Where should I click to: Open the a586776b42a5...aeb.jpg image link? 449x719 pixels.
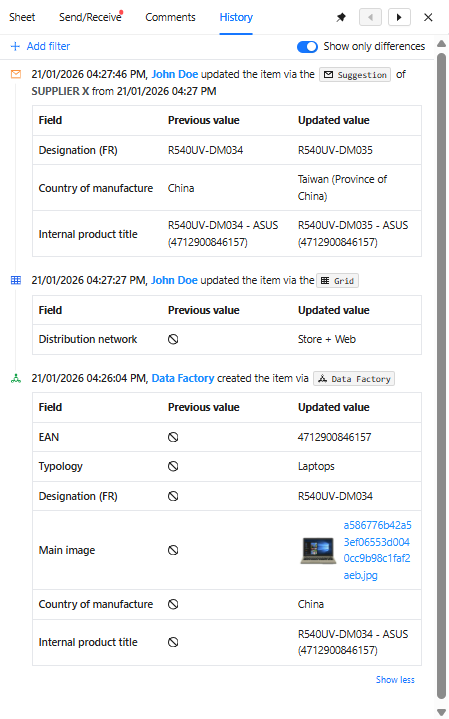point(377,550)
